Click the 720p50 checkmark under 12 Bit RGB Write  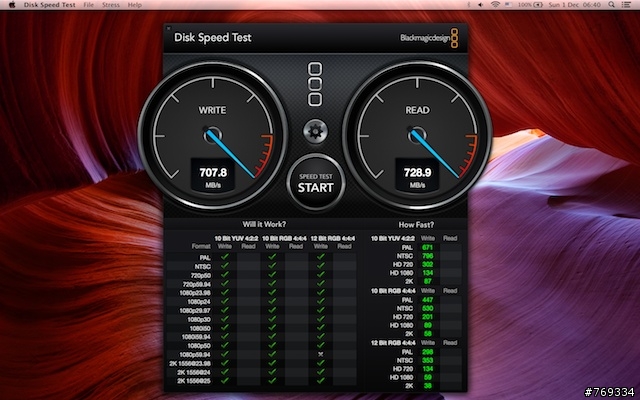[x=320, y=275]
